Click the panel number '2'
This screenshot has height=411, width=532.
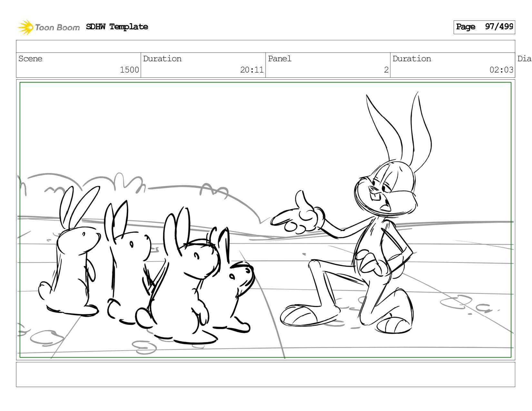click(386, 70)
